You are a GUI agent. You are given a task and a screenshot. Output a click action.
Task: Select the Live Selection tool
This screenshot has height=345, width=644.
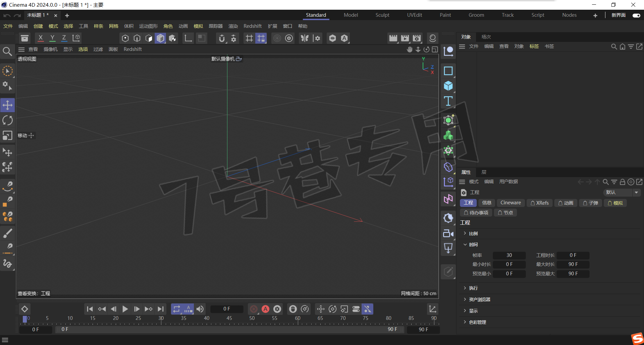pos(7,71)
